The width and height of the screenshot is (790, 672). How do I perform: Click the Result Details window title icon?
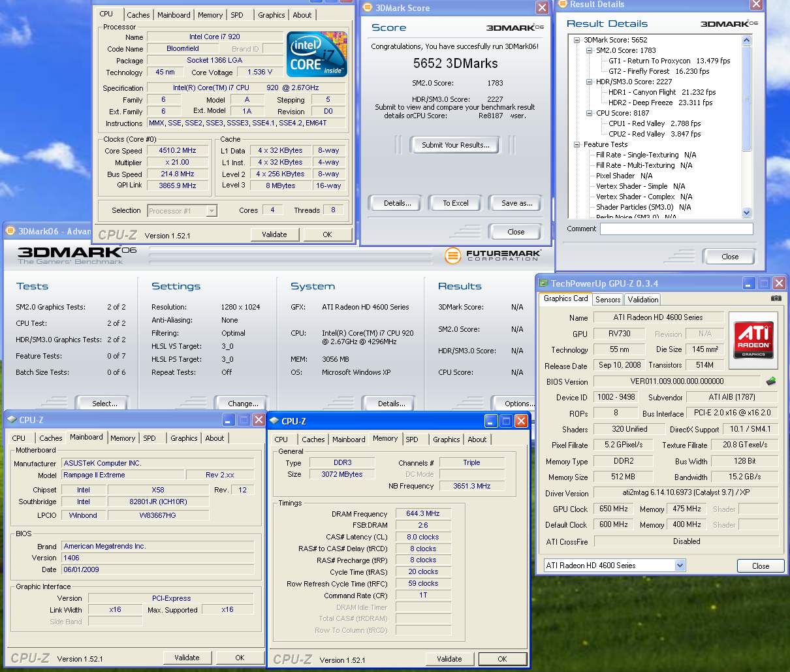click(562, 4)
